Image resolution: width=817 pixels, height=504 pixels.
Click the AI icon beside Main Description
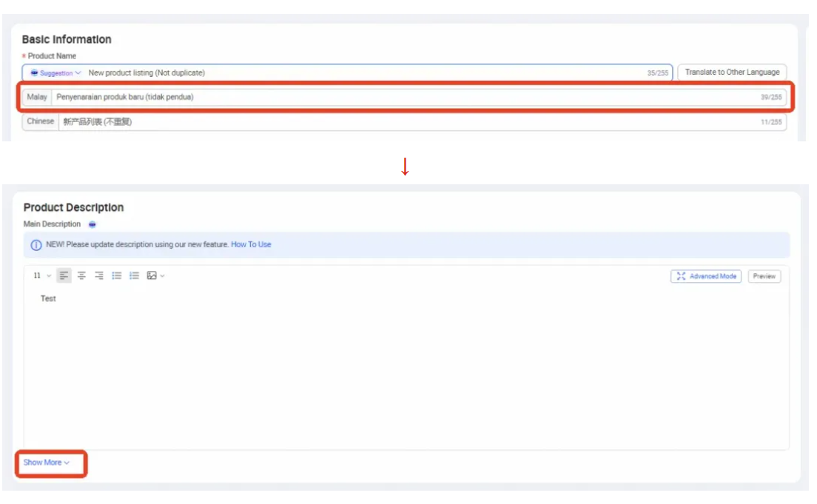(93, 225)
